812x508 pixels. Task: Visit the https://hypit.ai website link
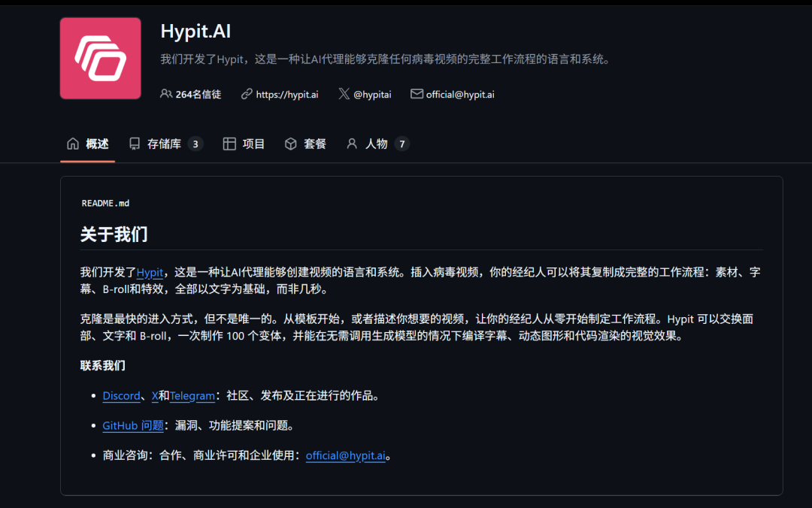[287, 94]
